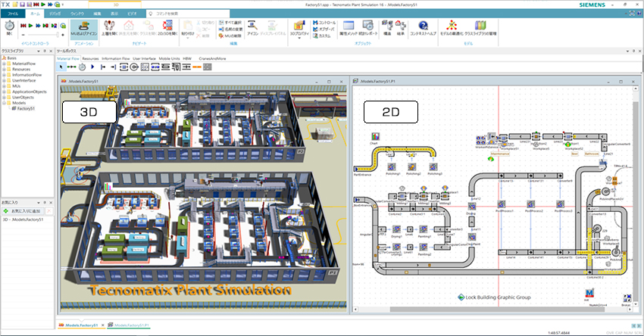Viewport: 644px width, 336px height.
Task: Click the ribbon fast forward simulation button
Action: tap(38, 26)
